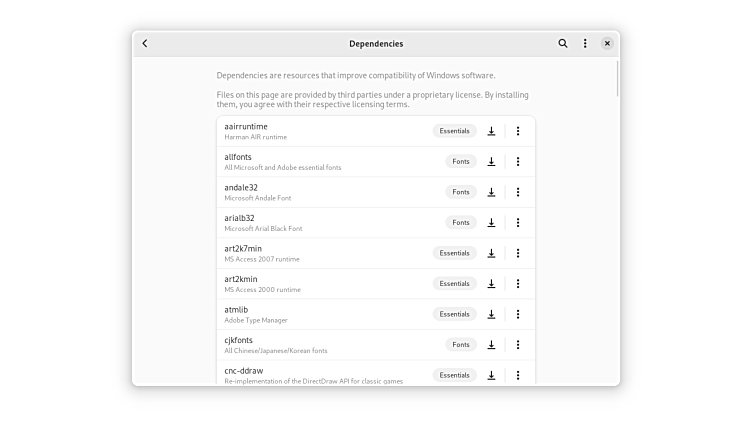The height and width of the screenshot is (423, 752).
Task: Go back with the header arrow
Action: coord(145,44)
